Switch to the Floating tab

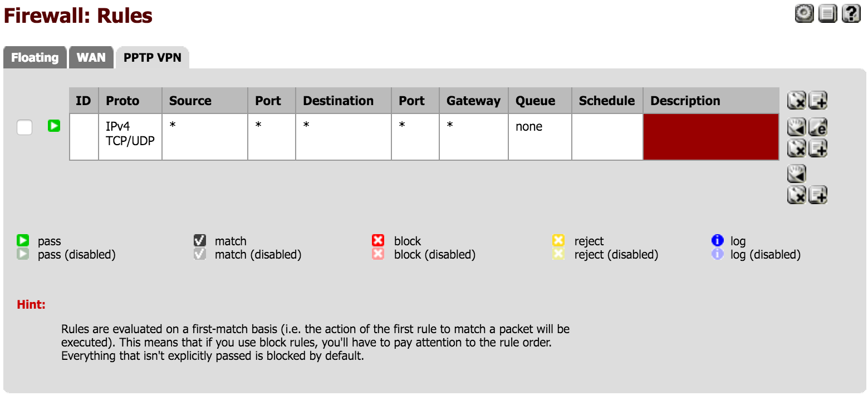tap(35, 58)
